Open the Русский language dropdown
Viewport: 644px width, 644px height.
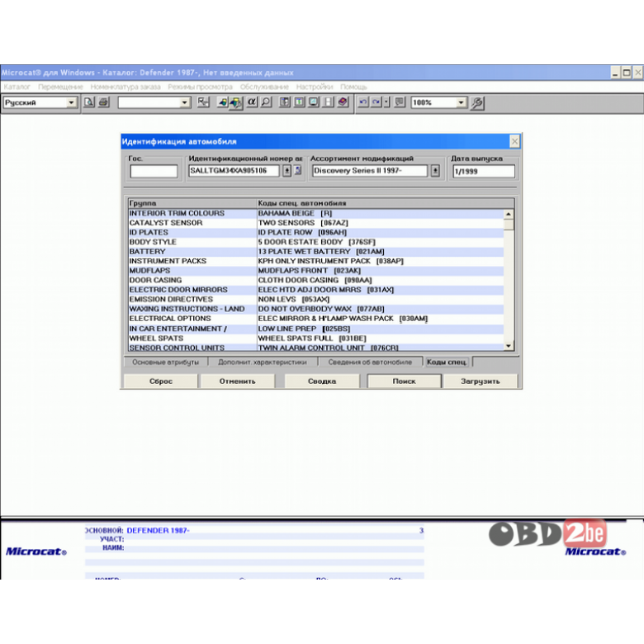[71, 102]
